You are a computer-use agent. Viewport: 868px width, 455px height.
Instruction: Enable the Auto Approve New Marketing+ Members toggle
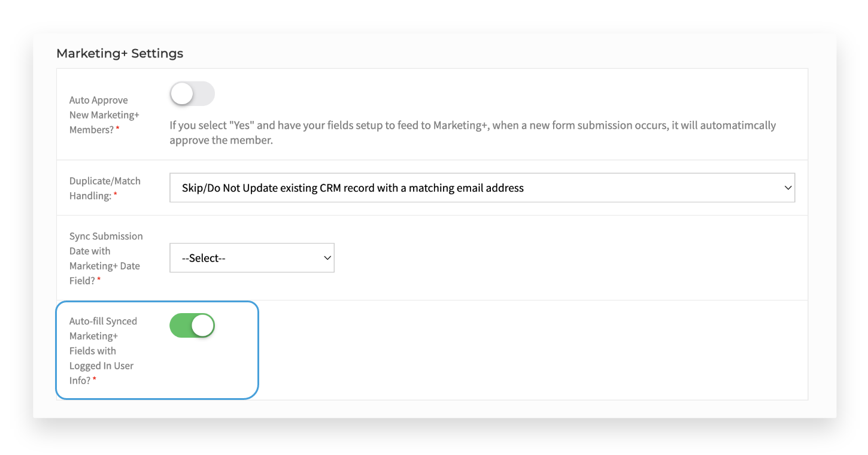[x=192, y=93]
